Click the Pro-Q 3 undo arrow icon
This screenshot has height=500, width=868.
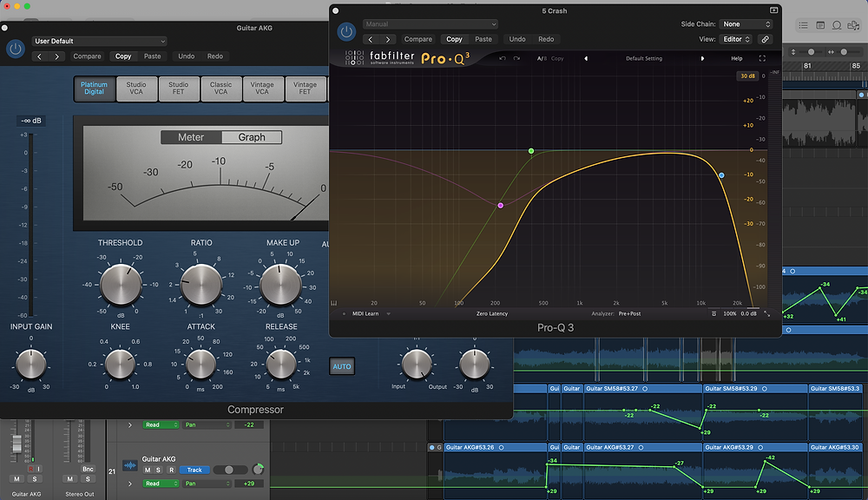tap(502, 58)
